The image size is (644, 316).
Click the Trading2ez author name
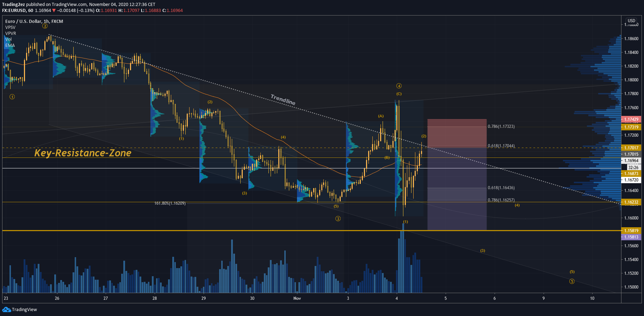tap(13, 5)
